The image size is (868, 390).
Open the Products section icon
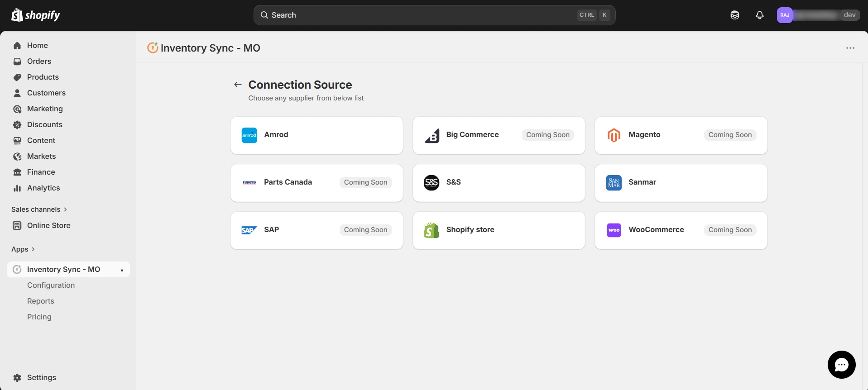17,77
